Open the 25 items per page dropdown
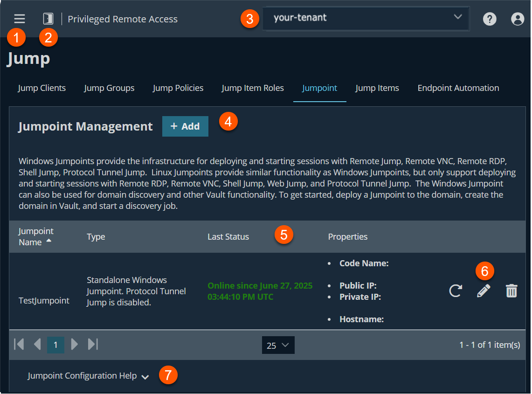The image size is (532, 394). [x=278, y=345]
